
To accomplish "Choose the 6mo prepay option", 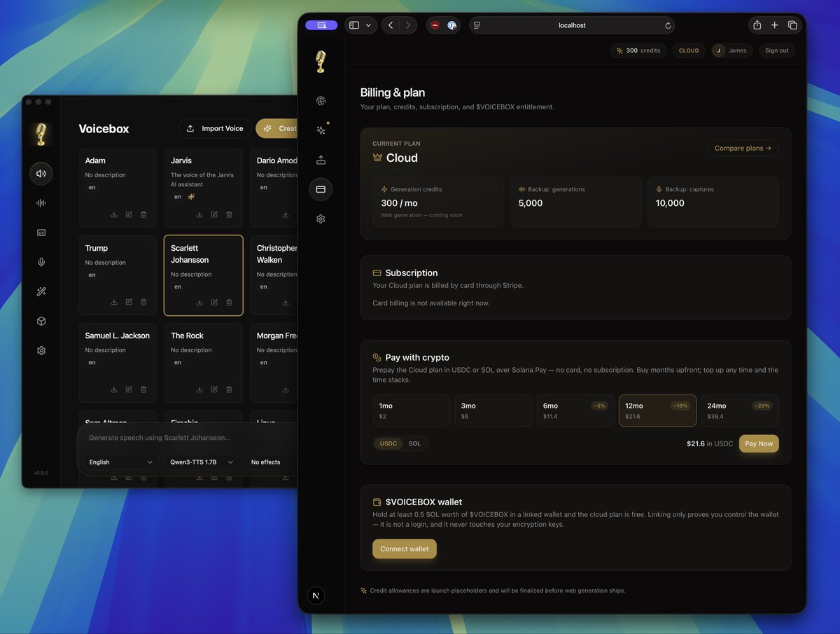I will [x=576, y=411].
